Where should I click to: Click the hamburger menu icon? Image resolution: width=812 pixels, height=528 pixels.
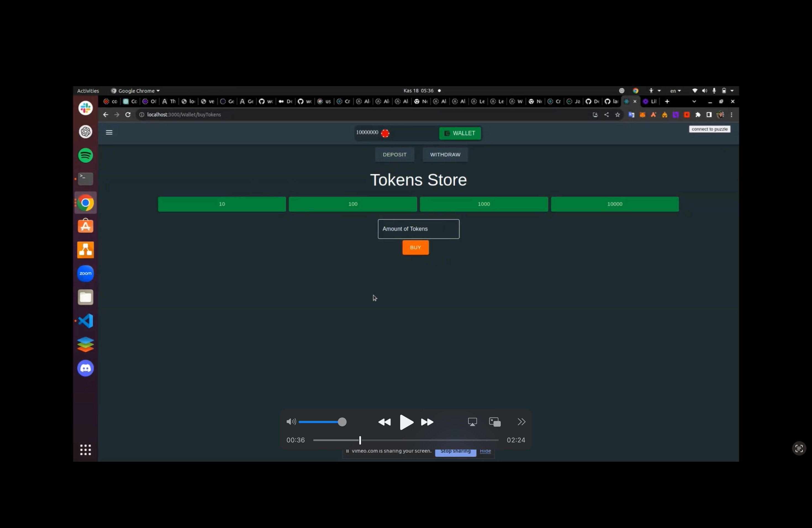[x=109, y=132]
